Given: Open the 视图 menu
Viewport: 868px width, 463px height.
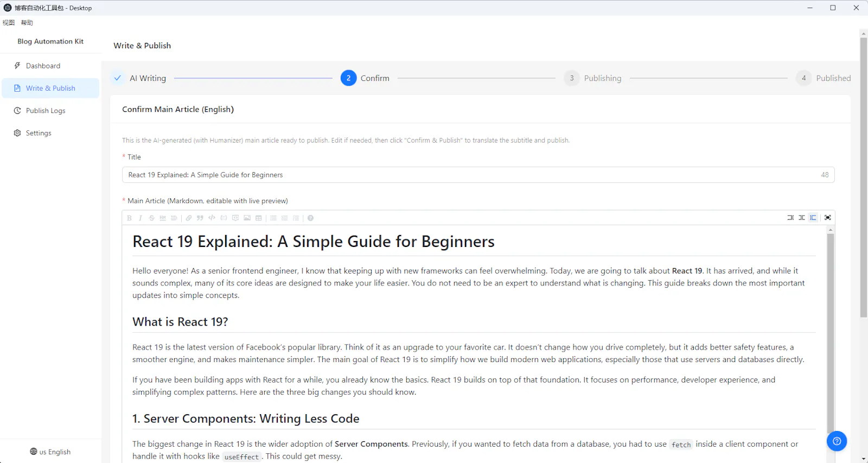Looking at the screenshot, I should [x=9, y=23].
